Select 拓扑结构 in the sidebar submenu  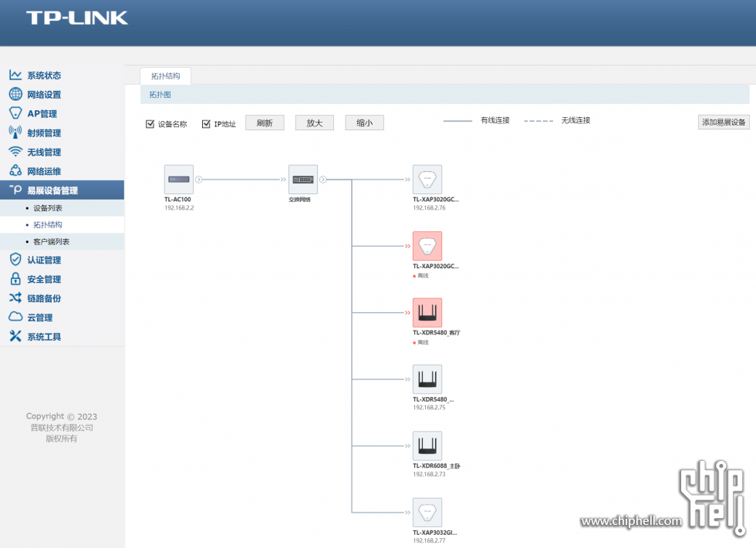48,225
